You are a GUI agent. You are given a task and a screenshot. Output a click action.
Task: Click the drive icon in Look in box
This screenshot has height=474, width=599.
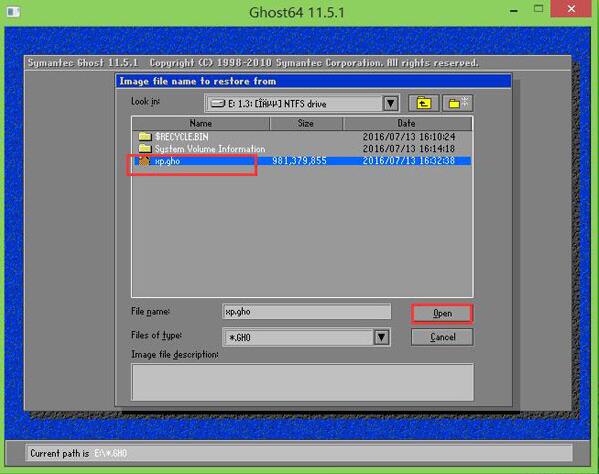pyautogui.click(x=217, y=104)
